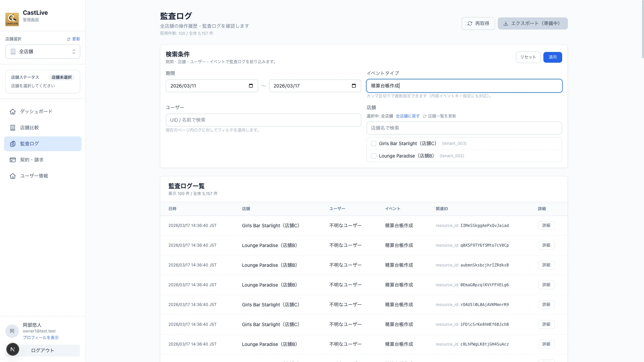
Task: Click the 全店舗に戻す link
Action: point(408,116)
